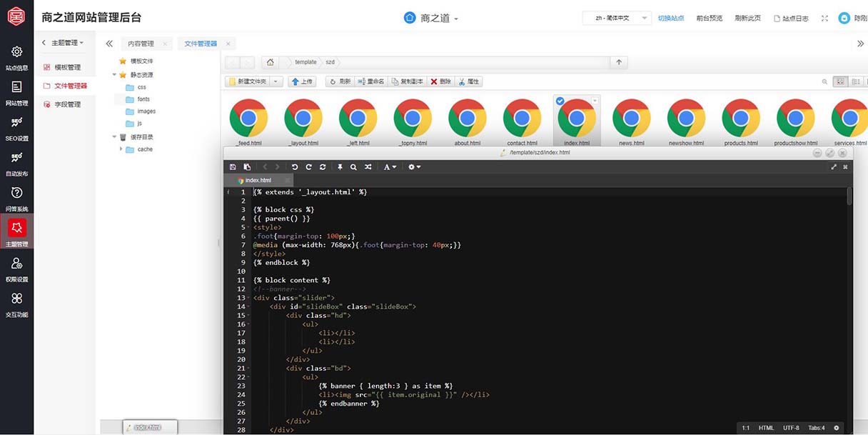
Task: Open search in the code editor
Action: (353, 166)
